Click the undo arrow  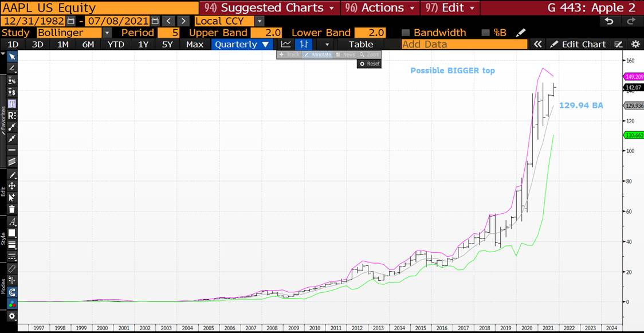coord(610,21)
